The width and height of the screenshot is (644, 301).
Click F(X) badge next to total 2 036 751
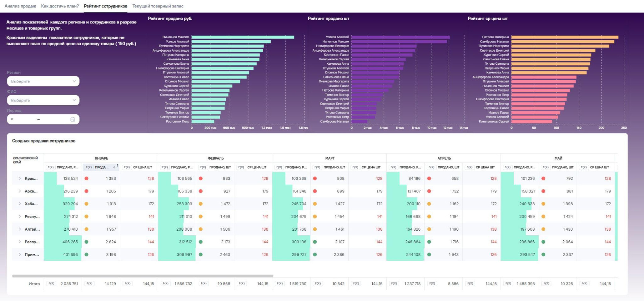[x=51, y=284]
